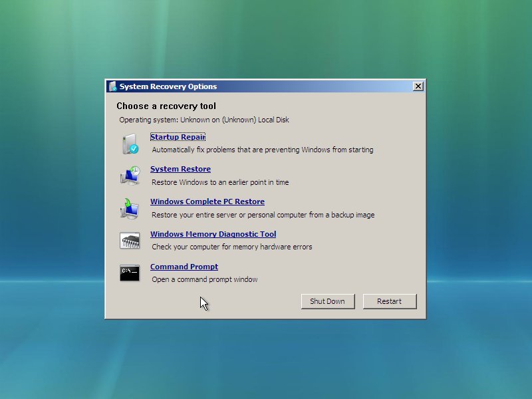
Task: Open the Command Prompt link
Action: click(184, 267)
